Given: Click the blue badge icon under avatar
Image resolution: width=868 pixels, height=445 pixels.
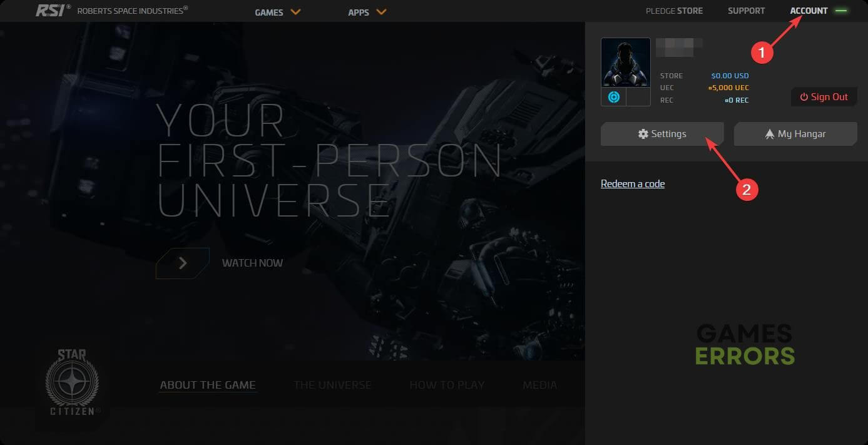Looking at the screenshot, I should tap(613, 97).
